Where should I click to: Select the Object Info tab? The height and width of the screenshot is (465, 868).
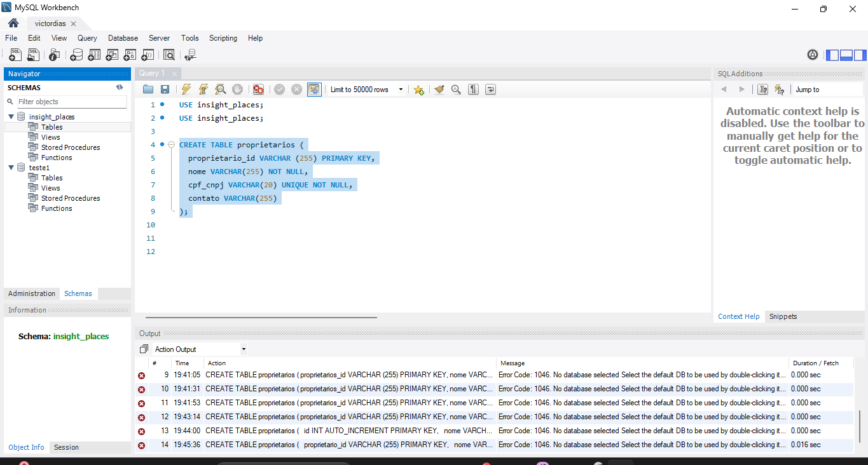pyautogui.click(x=27, y=447)
